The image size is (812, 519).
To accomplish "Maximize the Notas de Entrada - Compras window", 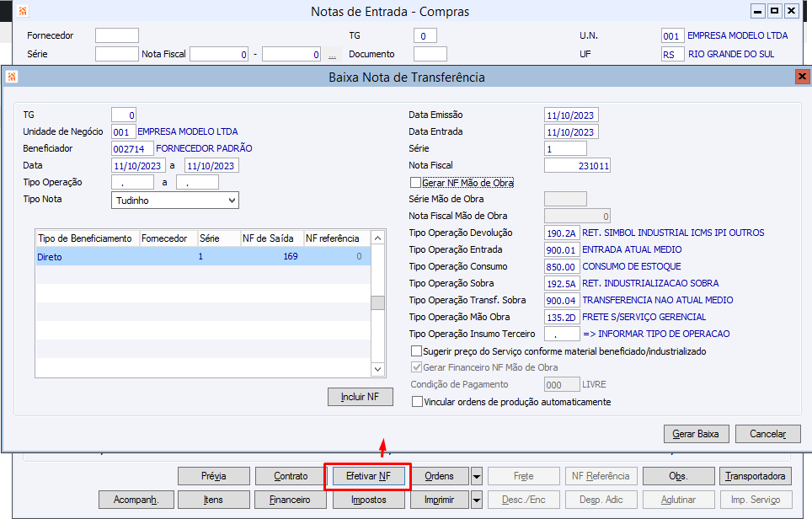I will coord(775,11).
